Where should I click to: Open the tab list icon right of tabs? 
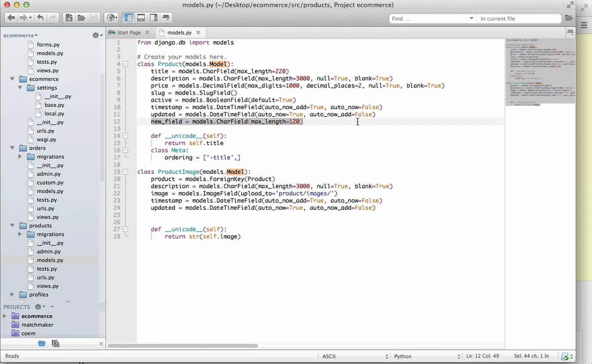[x=570, y=32]
